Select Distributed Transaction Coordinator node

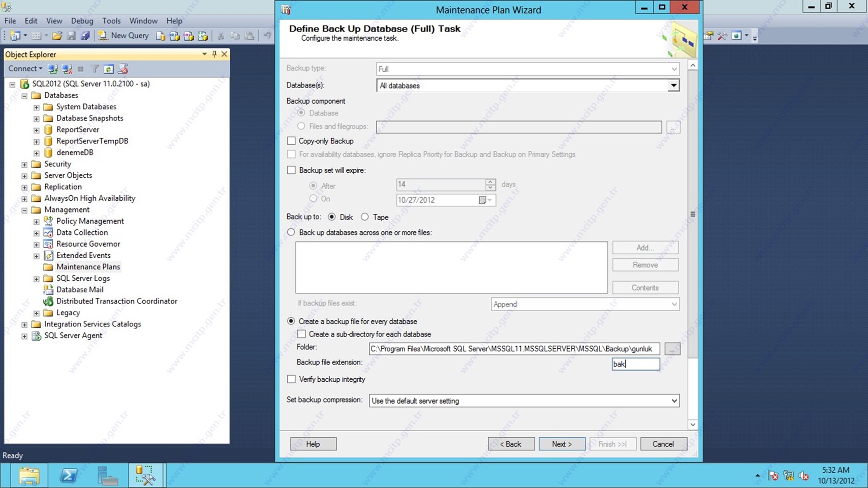coord(116,301)
